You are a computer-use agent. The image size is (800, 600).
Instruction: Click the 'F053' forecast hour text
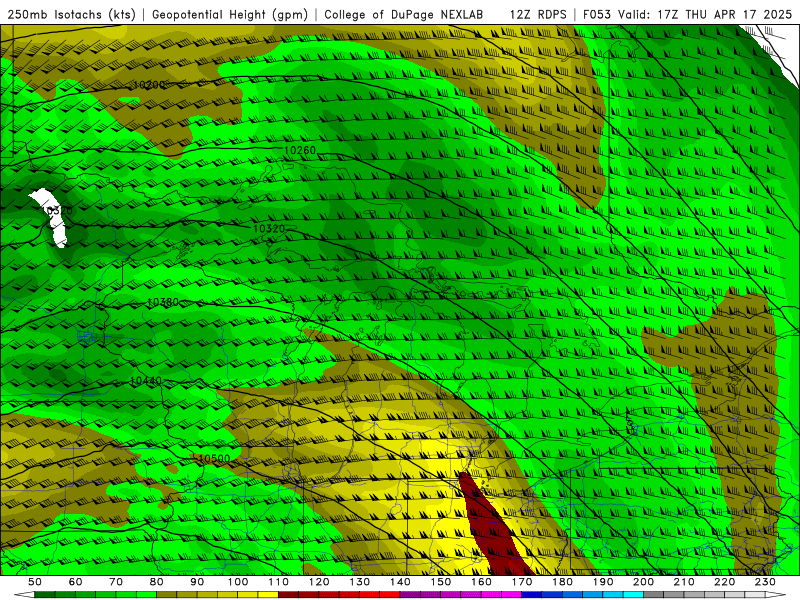(x=598, y=15)
